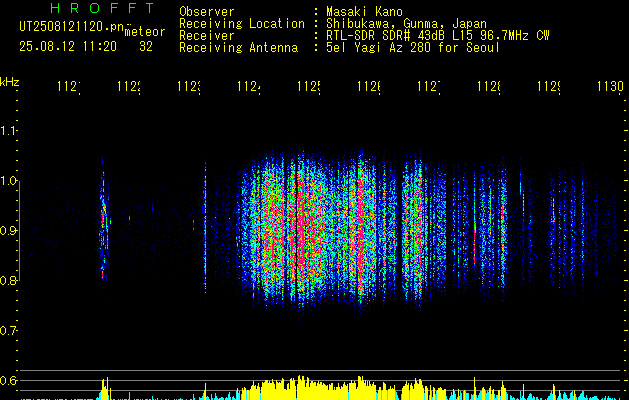
Task: Select the file name UT2508121120.pn
Action: (72, 27)
